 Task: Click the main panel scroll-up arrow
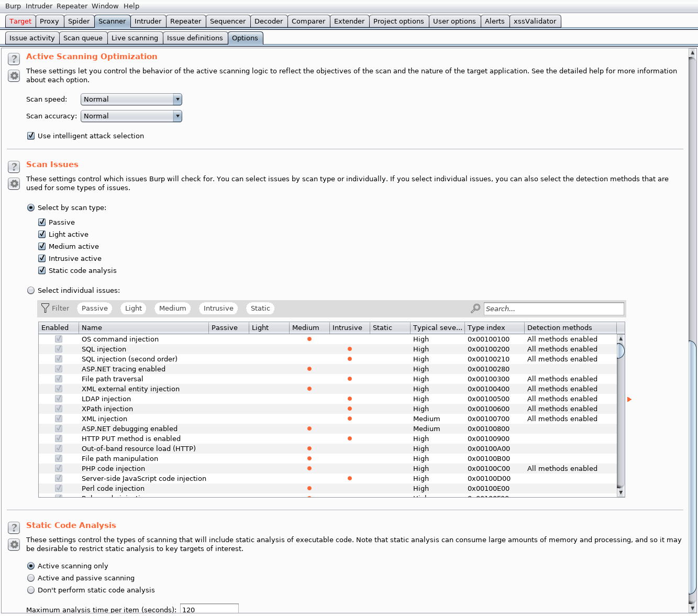[x=693, y=53]
